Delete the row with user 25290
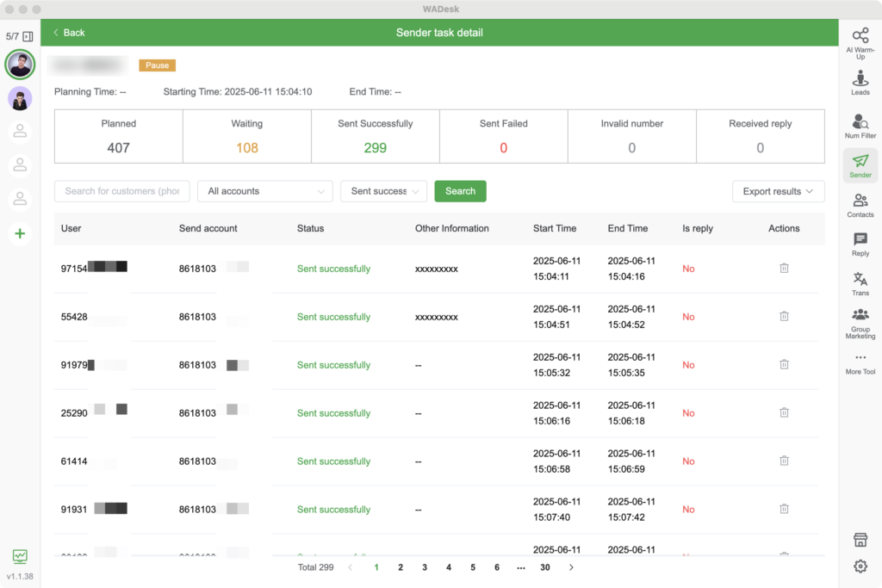The image size is (882, 588). pos(784,412)
